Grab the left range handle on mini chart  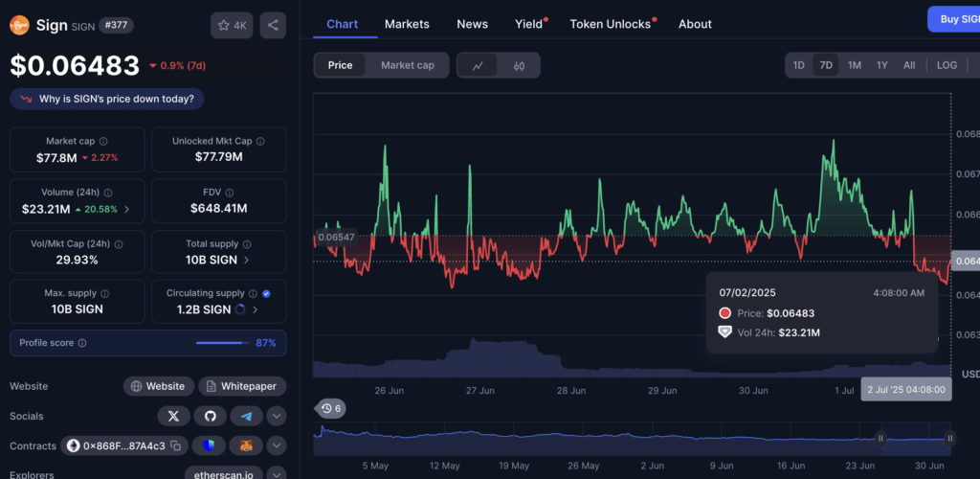click(x=881, y=439)
